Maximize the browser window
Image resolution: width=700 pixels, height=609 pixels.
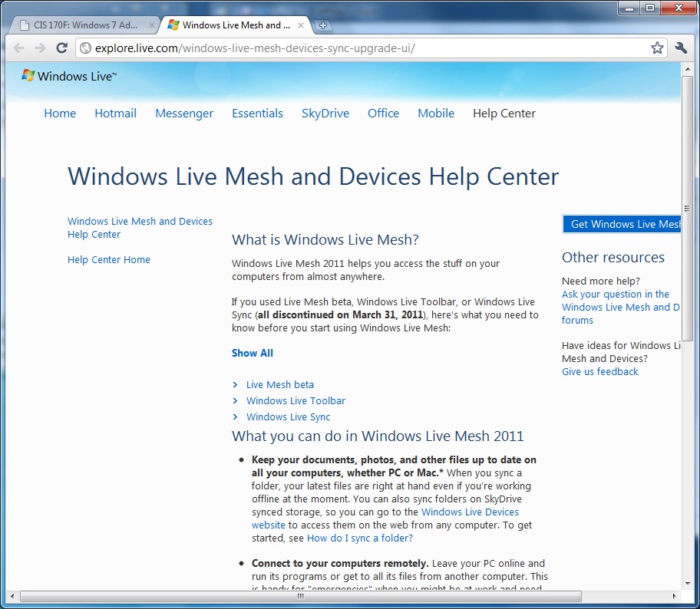[x=650, y=8]
